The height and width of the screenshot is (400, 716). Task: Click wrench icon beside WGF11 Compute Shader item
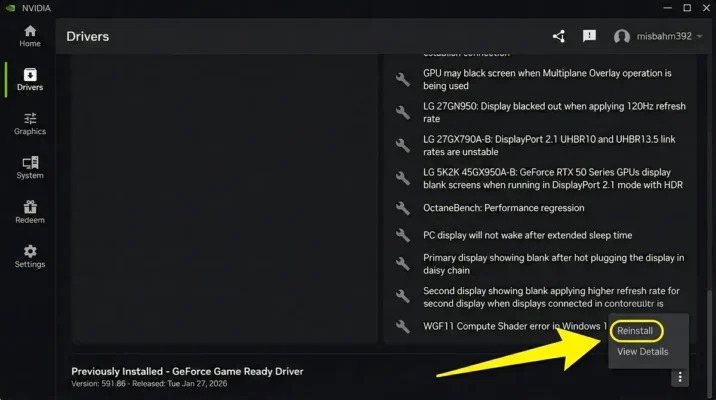pos(402,326)
